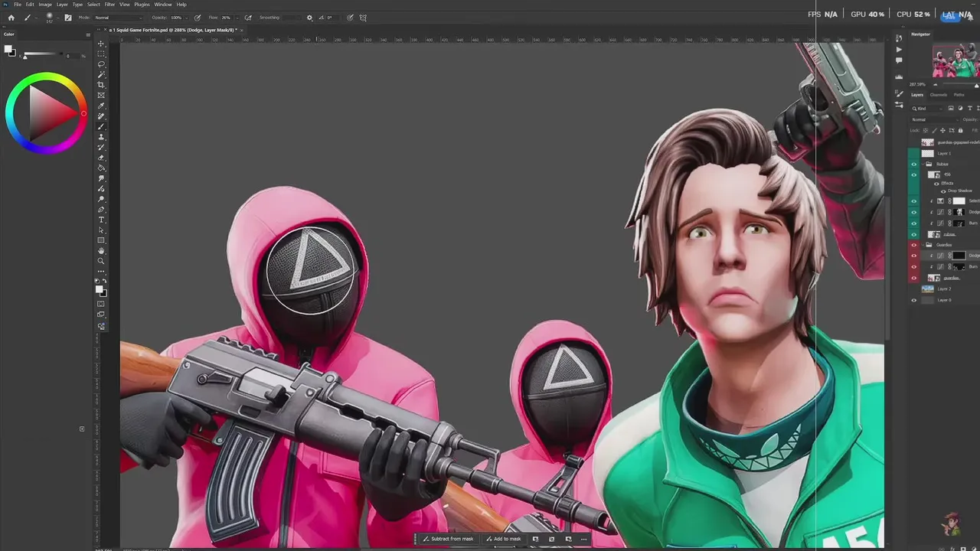The image size is (980, 551).
Task: Toggle Effects visibility under 456 layer
Action: (x=936, y=183)
